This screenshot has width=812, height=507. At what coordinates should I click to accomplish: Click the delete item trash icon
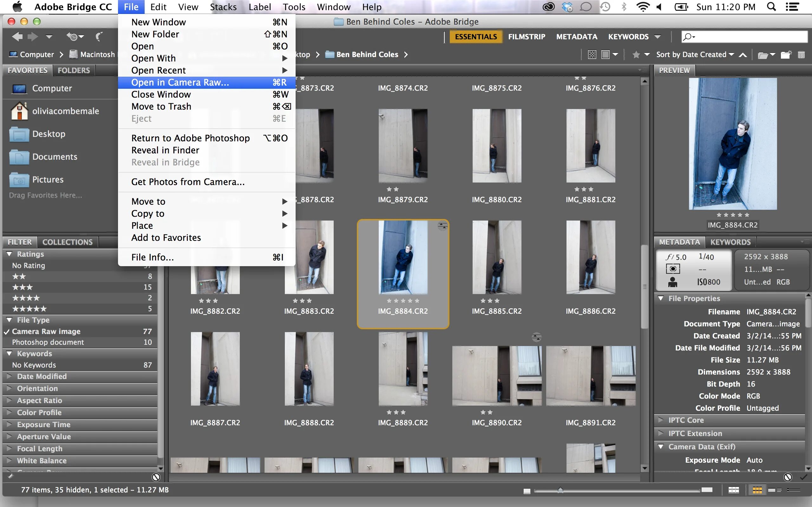(x=801, y=55)
